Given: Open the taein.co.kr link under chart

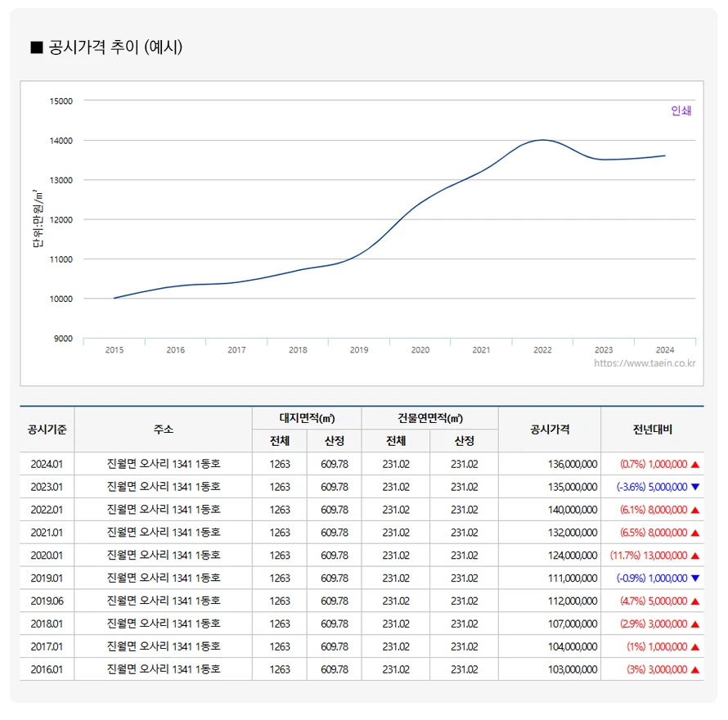Looking at the screenshot, I should [645, 363].
